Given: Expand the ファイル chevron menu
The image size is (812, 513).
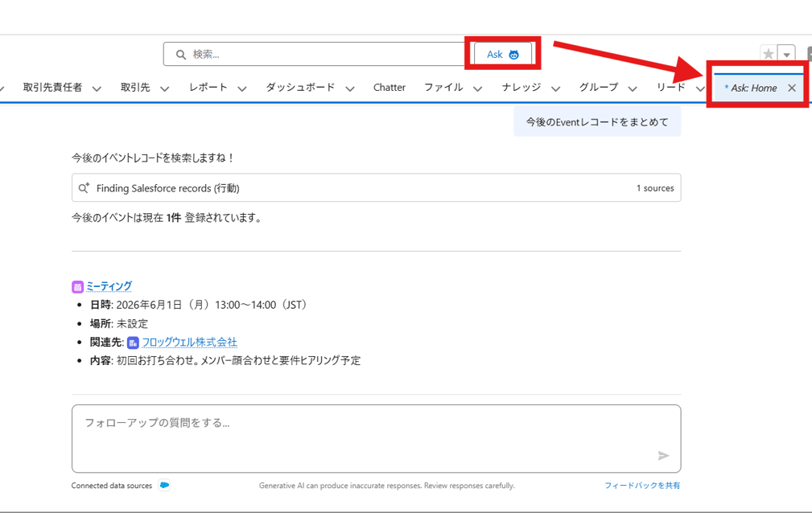Looking at the screenshot, I should (x=478, y=88).
